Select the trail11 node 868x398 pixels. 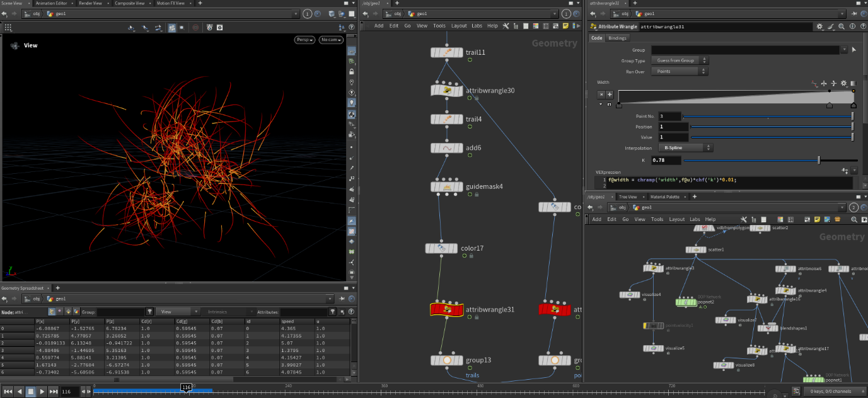447,52
